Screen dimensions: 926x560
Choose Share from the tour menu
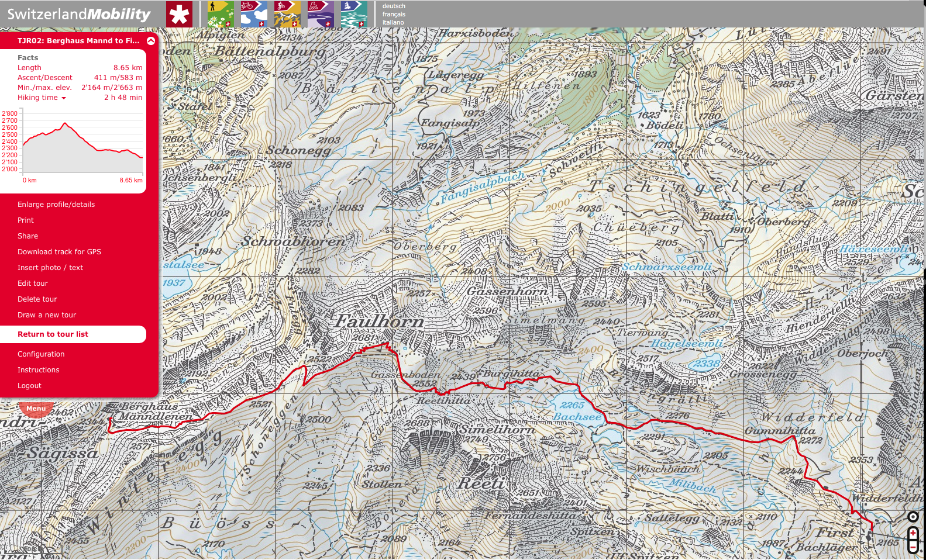(27, 236)
